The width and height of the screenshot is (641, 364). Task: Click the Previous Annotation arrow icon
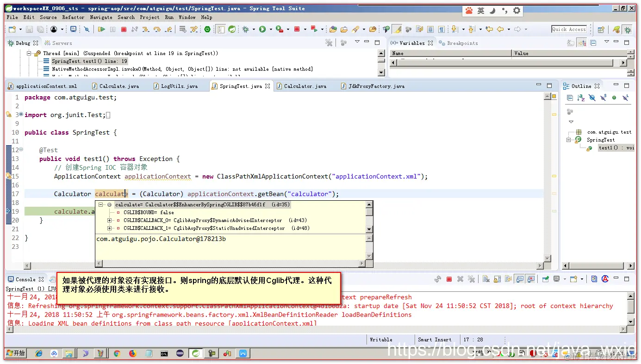471,29
